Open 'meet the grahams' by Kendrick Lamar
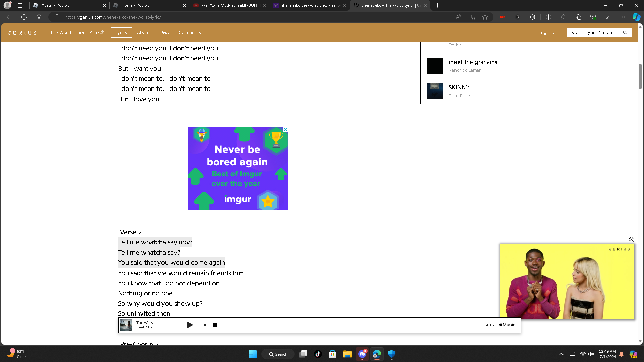The height and width of the screenshot is (362, 644). click(x=470, y=66)
